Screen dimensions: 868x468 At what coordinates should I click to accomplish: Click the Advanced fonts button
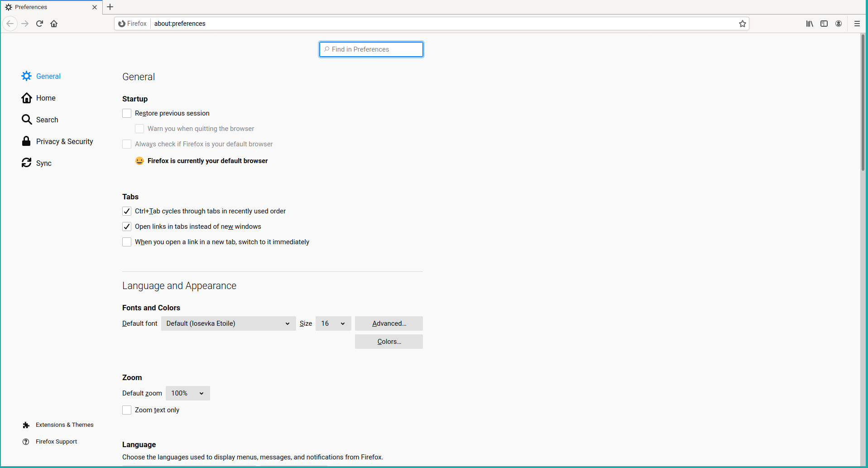click(x=388, y=323)
